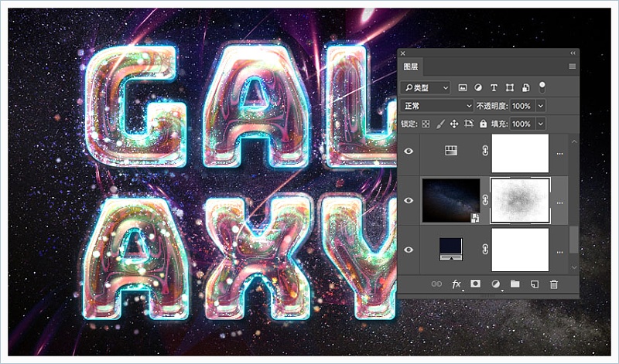
Task: Filter layers by pixel layer type
Action: [463, 88]
